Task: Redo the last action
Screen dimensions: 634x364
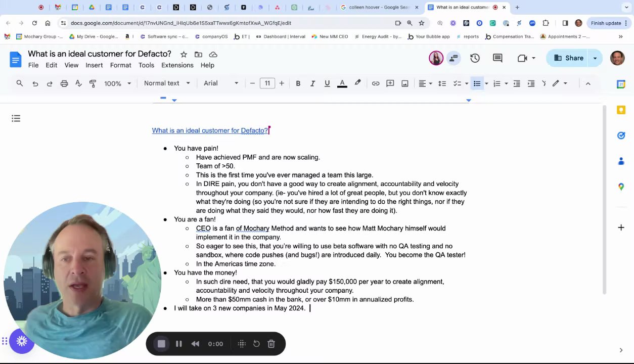Action: (x=50, y=83)
